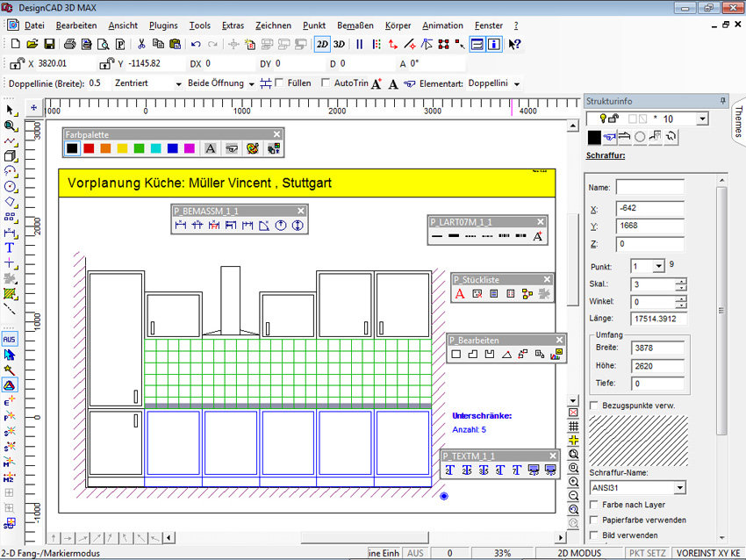The image size is (746, 560).
Task: Enable the Füllen checkbox
Action: [277, 83]
